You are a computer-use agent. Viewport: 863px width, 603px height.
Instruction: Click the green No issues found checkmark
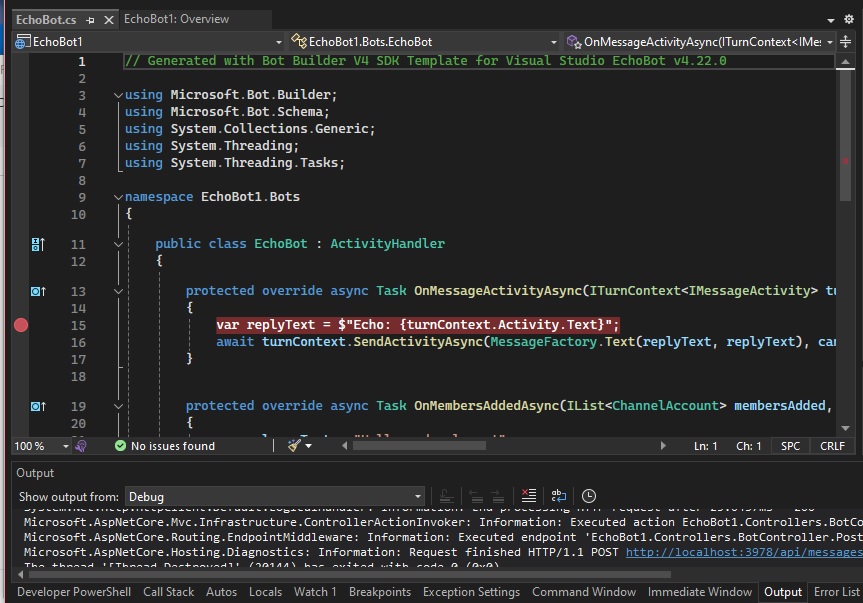point(121,446)
